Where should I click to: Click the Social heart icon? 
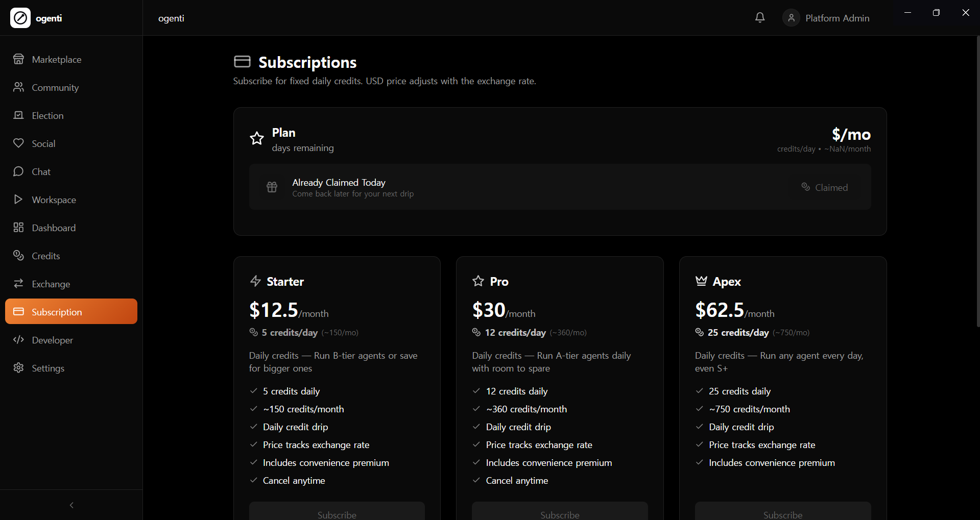(18, 143)
